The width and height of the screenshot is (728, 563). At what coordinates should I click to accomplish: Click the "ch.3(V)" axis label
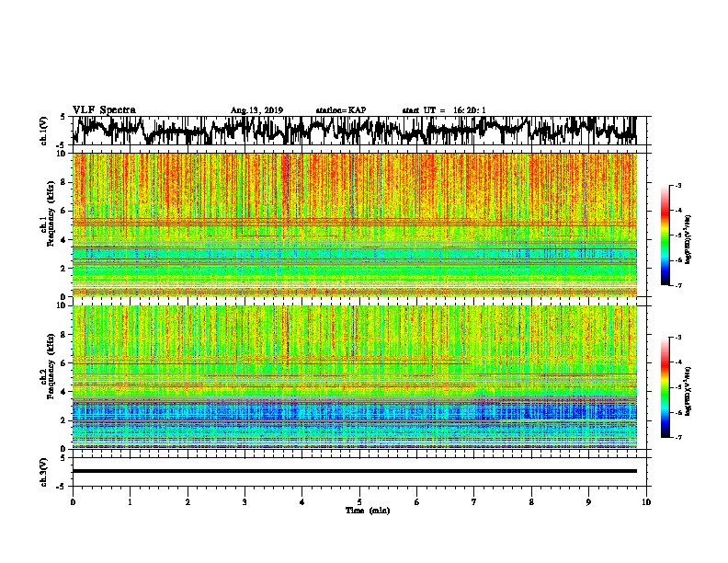coord(43,472)
